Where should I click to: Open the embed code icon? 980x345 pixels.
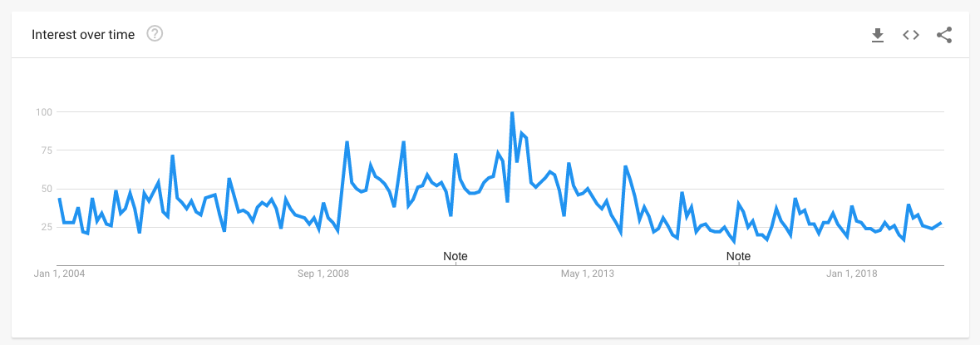coord(911,35)
